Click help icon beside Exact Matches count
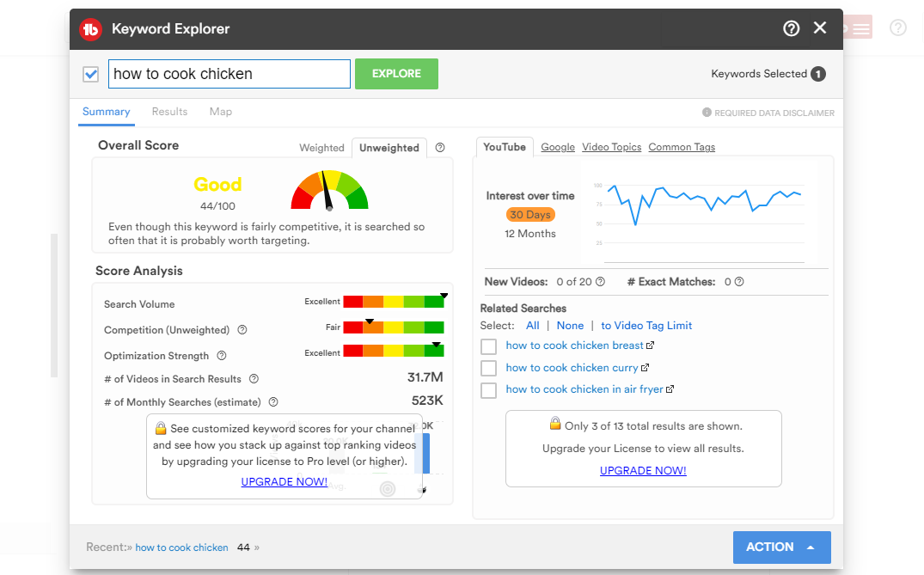The image size is (924, 575). 739,282
